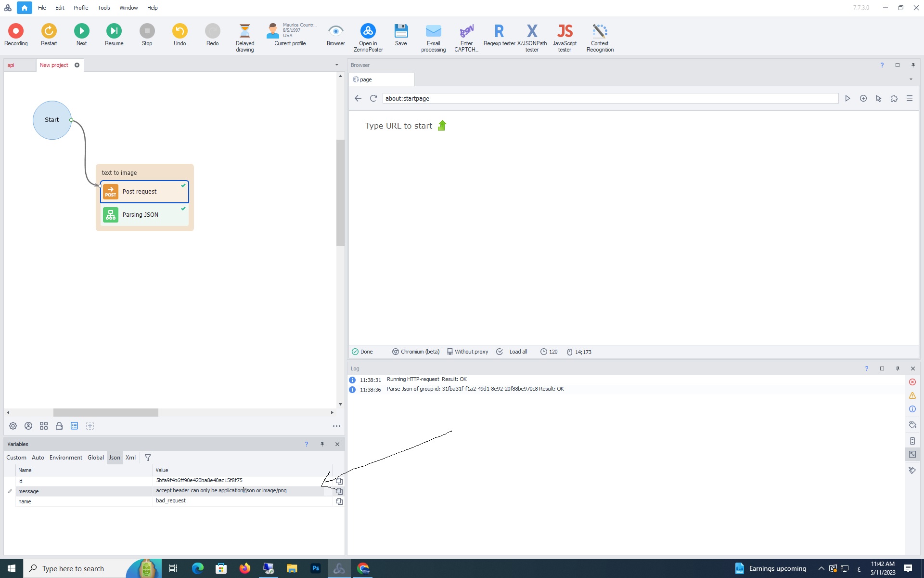
Task: Open the Window menu
Action: click(128, 8)
